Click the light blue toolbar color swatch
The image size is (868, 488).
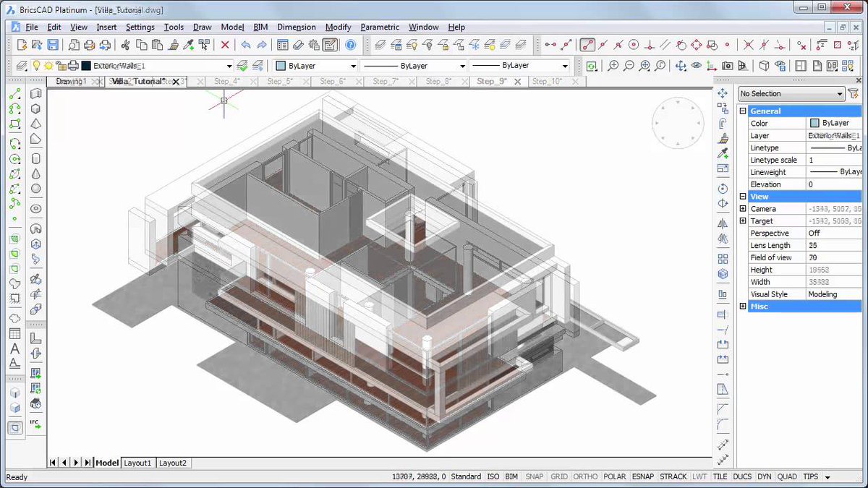(x=281, y=66)
